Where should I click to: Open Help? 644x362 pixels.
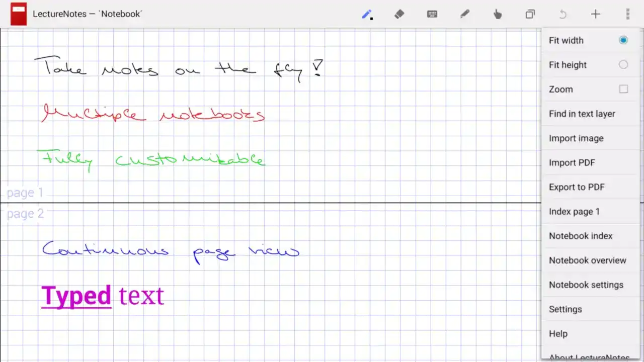[558, 333]
